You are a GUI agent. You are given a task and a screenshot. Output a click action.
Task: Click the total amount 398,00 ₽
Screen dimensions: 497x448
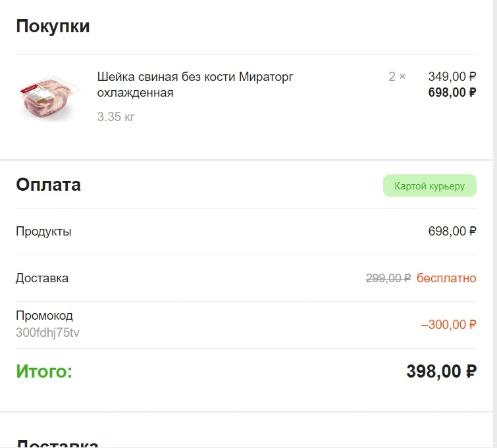point(441,371)
